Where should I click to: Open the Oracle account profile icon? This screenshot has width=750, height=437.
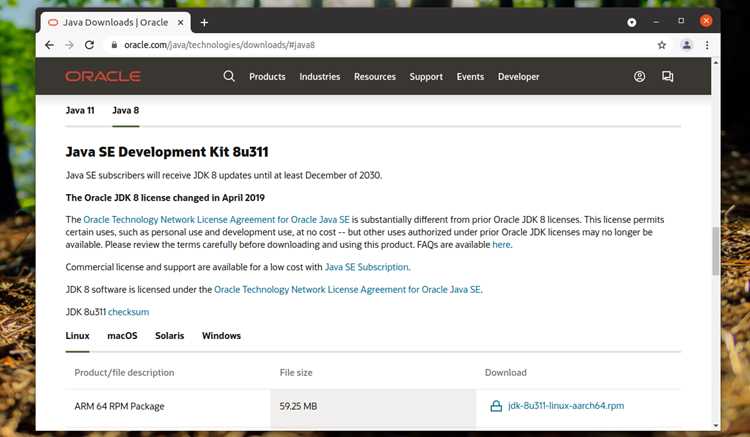pyautogui.click(x=639, y=76)
